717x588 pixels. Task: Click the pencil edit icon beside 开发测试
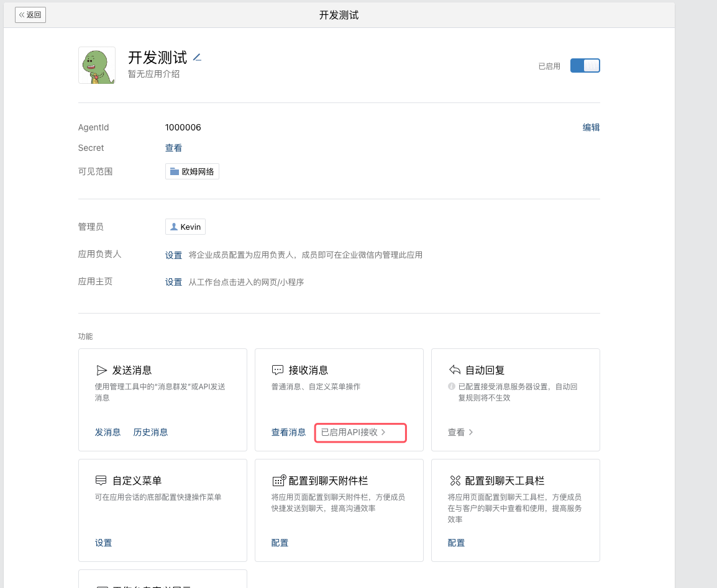[x=197, y=58]
